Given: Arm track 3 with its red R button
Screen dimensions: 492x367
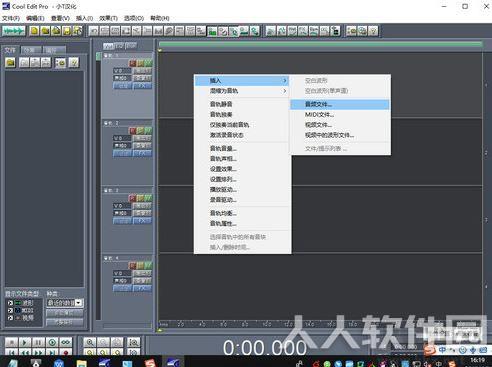Looking at the screenshot, I should click(132, 198).
